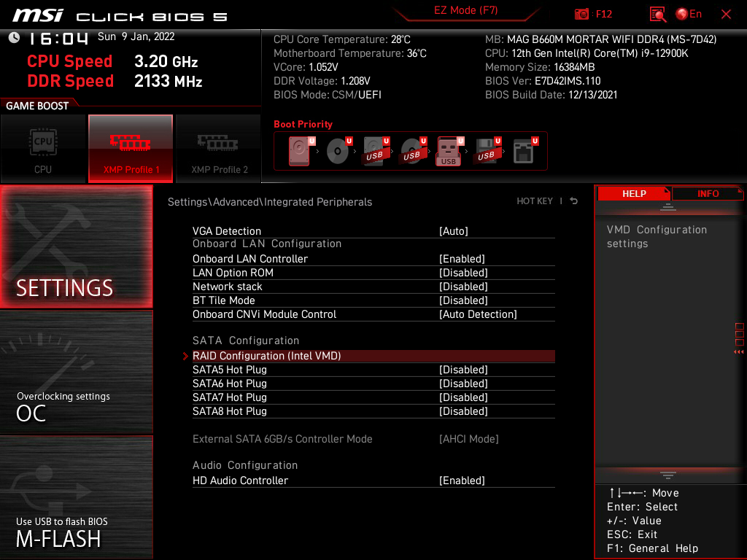Image resolution: width=747 pixels, height=560 pixels.
Task: Change Network stack [Disabled] value
Action: (x=463, y=286)
